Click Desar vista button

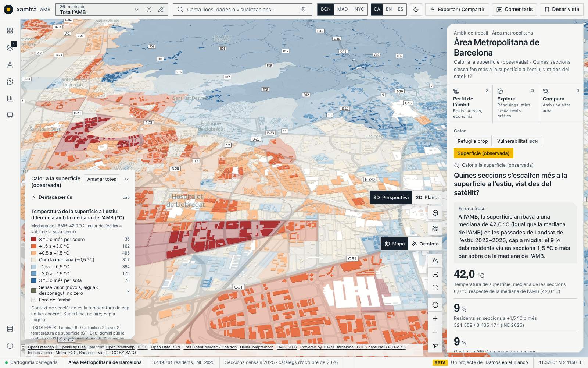562,10
